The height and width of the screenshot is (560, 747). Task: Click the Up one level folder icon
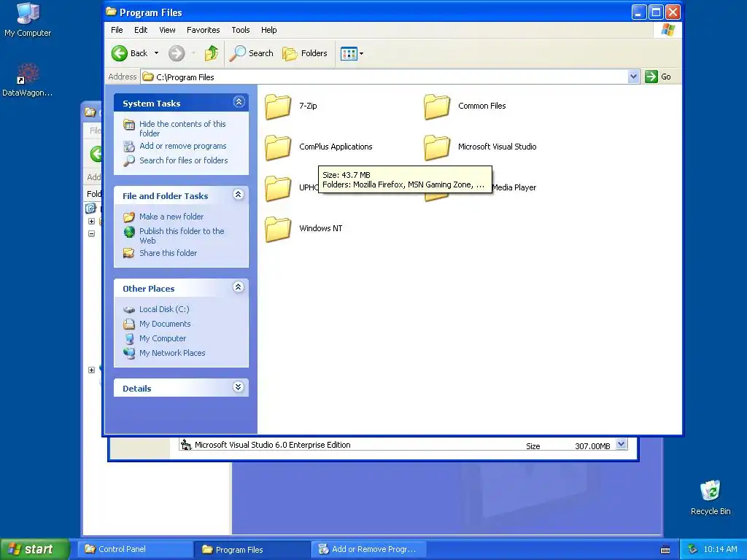212,53
